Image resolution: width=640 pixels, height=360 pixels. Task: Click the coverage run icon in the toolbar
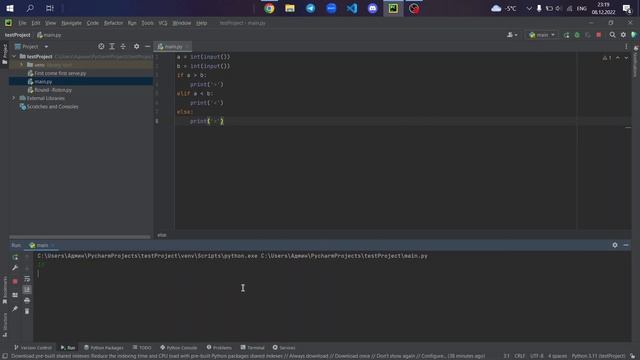(588, 35)
